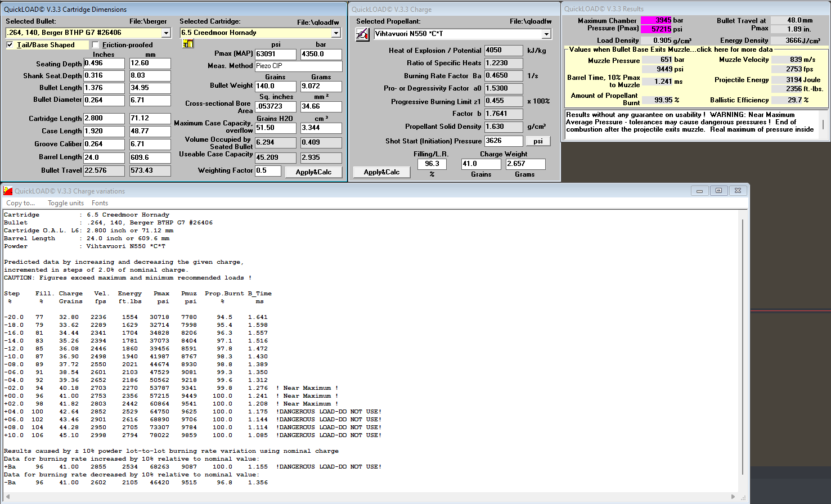Screen dimensions: 831x504
Task: Click the cartridge data icon below Selected Cartridge
Action: coord(188,44)
